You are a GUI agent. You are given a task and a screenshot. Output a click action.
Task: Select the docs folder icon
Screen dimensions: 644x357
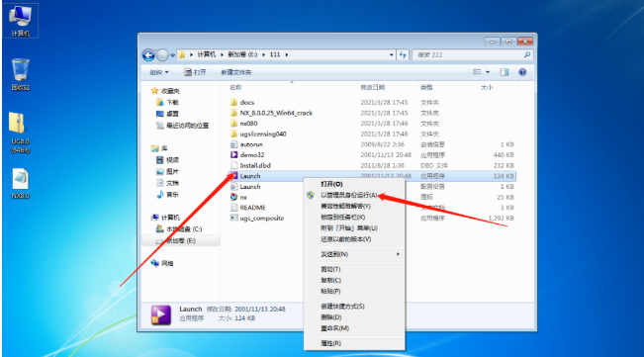point(233,102)
